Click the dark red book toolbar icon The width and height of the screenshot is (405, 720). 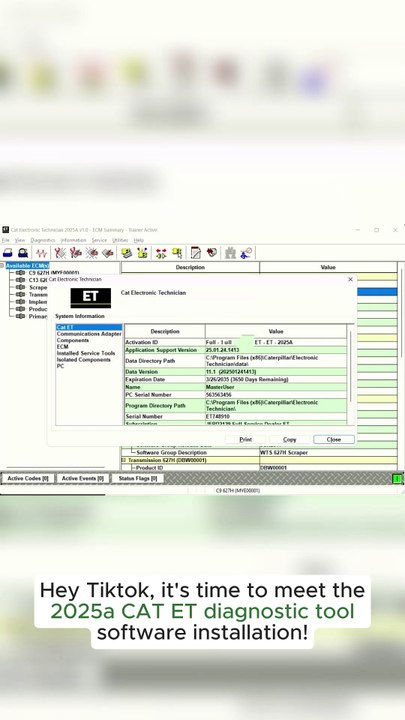211,253
